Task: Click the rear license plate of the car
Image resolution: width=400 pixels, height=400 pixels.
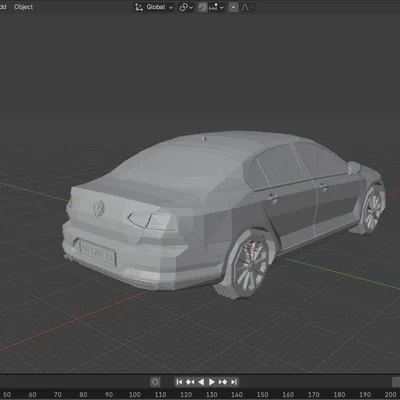Action: pos(98,252)
